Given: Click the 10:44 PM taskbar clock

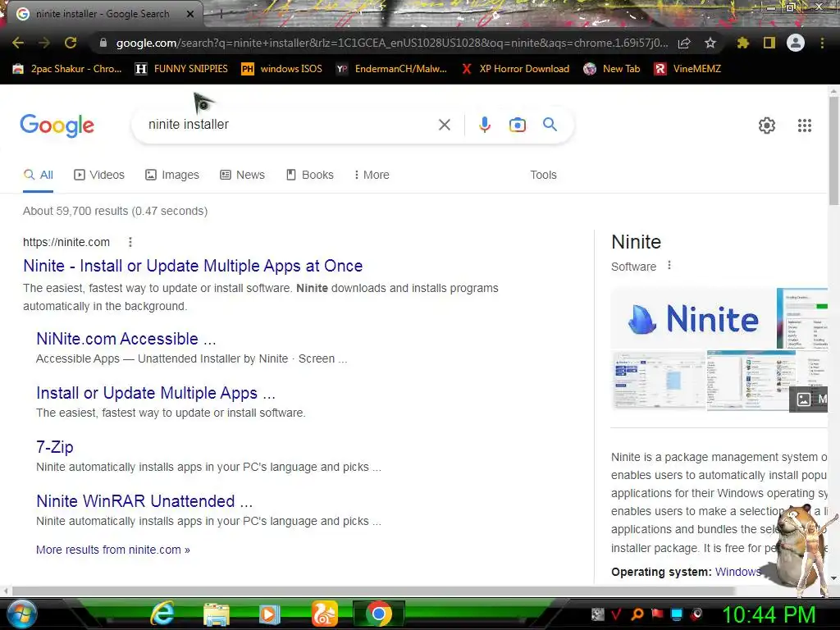Looking at the screenshot, I should 768,614.
